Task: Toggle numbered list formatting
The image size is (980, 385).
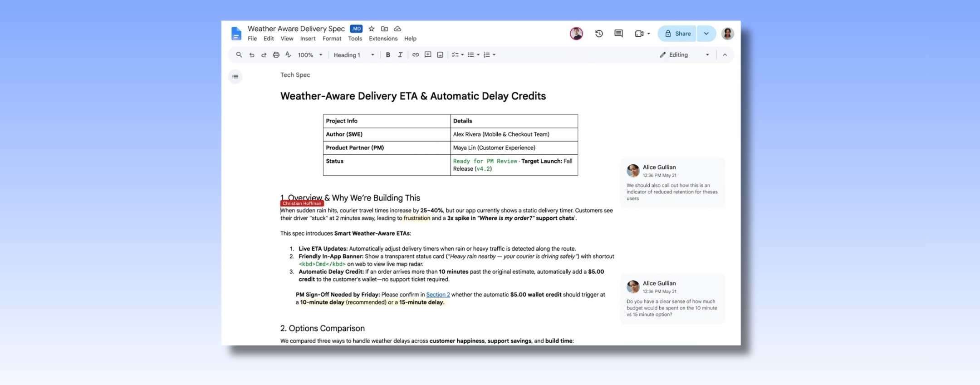Action: (487, 55)
